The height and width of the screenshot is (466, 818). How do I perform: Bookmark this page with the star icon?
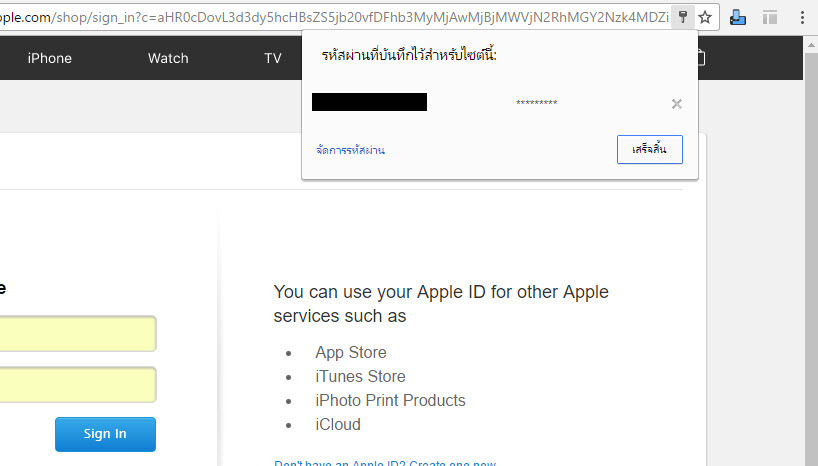point(705,17)
